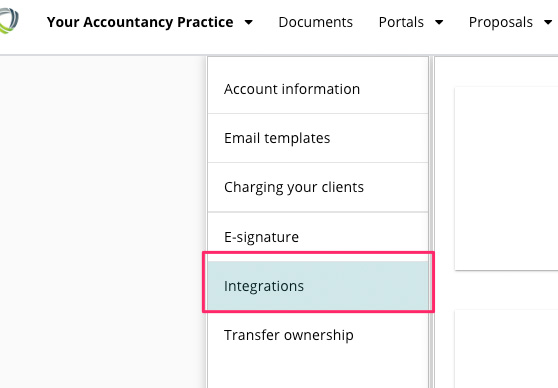Viewport: 558px width, 388px height.
Task: Expand the Portals dropdown arrow
Action: (x=439, y=22)
